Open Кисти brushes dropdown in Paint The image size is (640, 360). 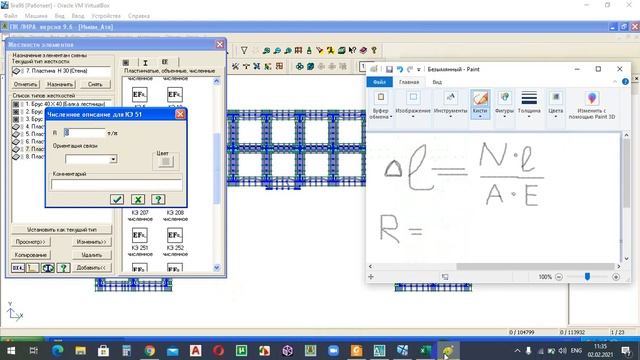(480, 105)
